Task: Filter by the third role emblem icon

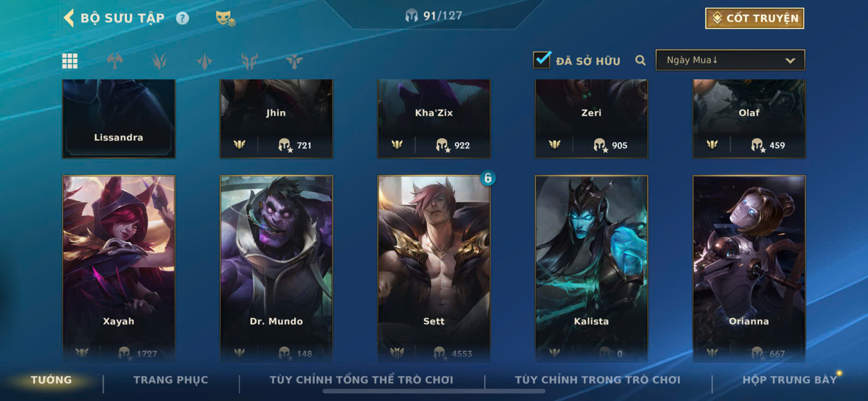Action: 204,61
